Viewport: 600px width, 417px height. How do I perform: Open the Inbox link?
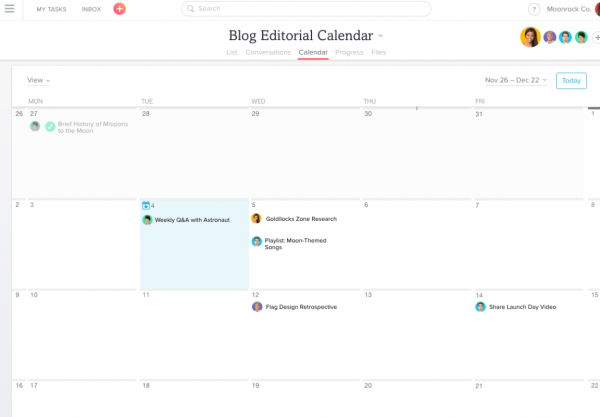91,9
